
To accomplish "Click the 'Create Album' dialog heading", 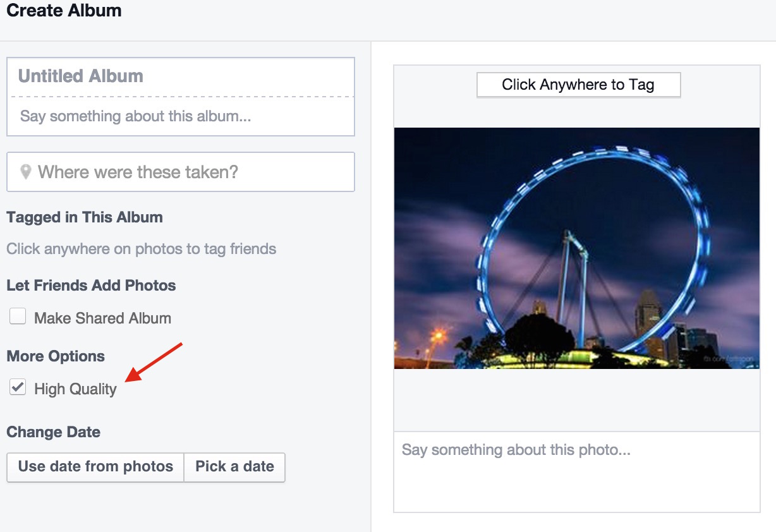I will coord(64,11).
